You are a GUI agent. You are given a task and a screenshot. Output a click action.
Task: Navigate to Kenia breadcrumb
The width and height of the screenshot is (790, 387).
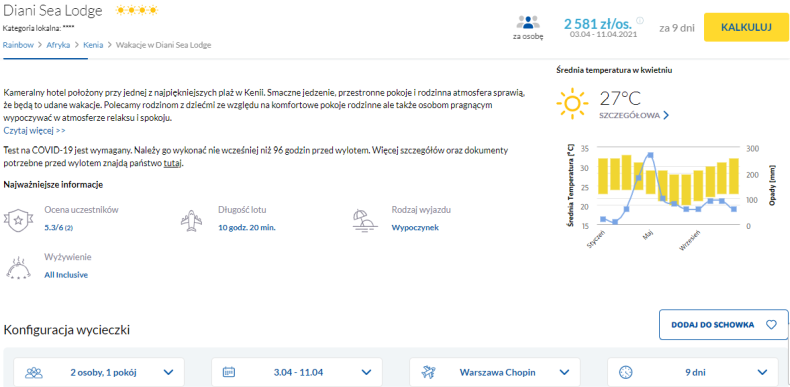(x=93, y=45)
